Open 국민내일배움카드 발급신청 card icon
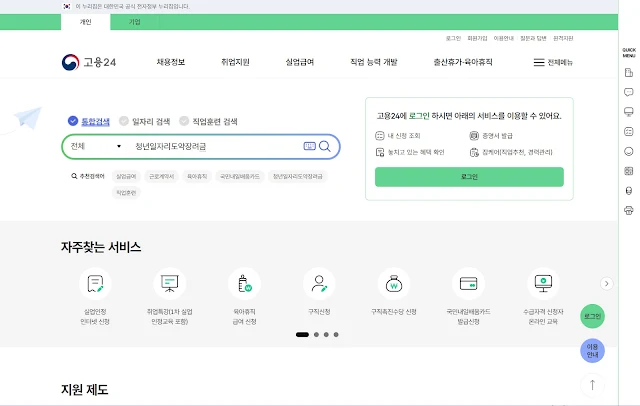The height and width of the screenshot is (406, 640). tap(468, 284)
